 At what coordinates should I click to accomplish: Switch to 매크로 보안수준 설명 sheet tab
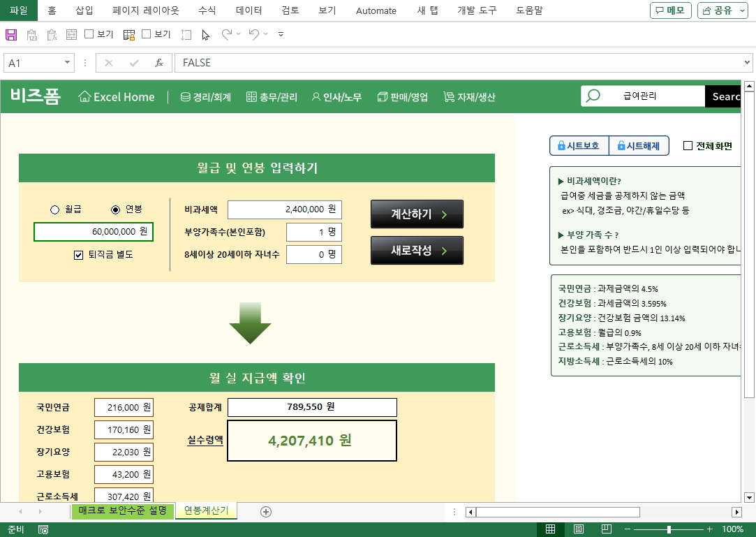coord(122,511)
